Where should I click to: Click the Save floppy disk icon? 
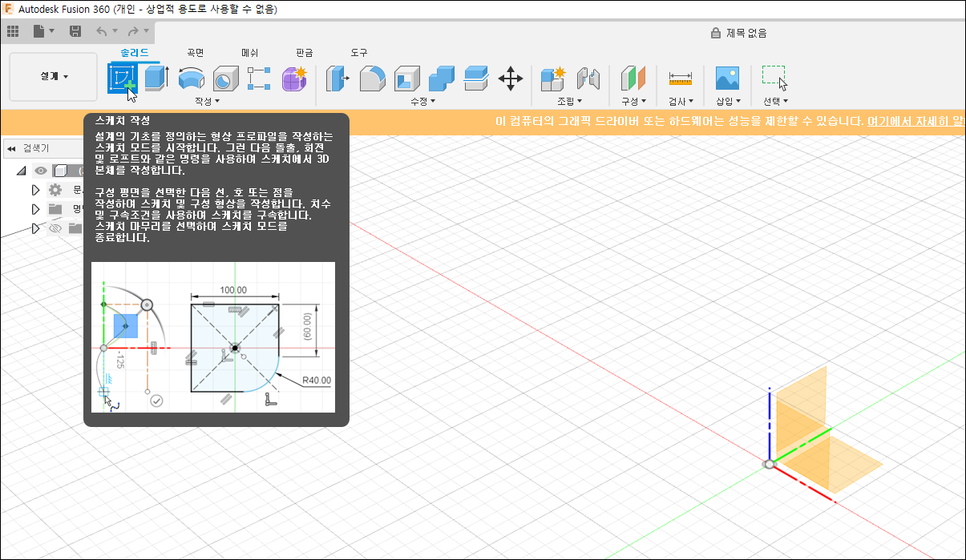(x=75, y=31)
